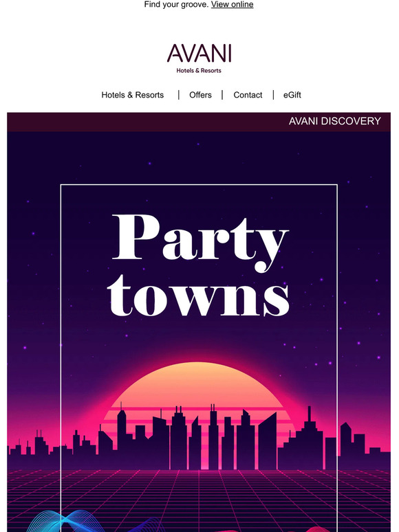Viewport: 399px width, 532px height.
Task: Open Hotels & Resorts navigation item
Action: click(133, 95)
